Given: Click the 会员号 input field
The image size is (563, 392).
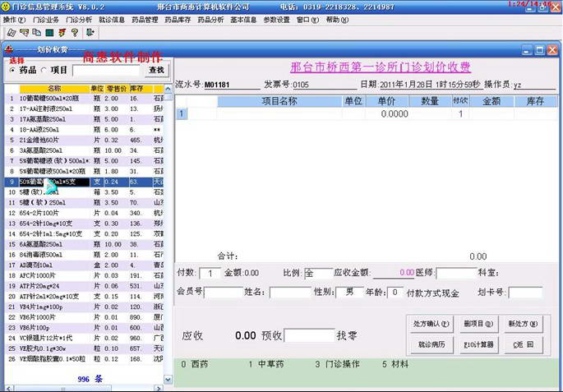Looking at the screenshot, I should 224,293.
